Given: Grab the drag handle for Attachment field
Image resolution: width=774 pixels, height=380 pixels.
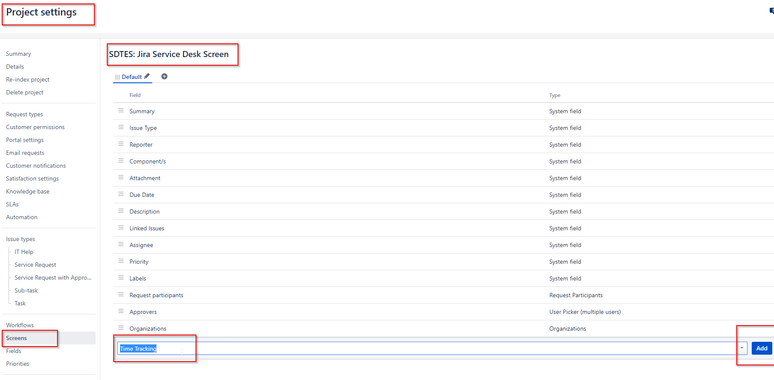Looking at the screenshot, I should [120, 178].
